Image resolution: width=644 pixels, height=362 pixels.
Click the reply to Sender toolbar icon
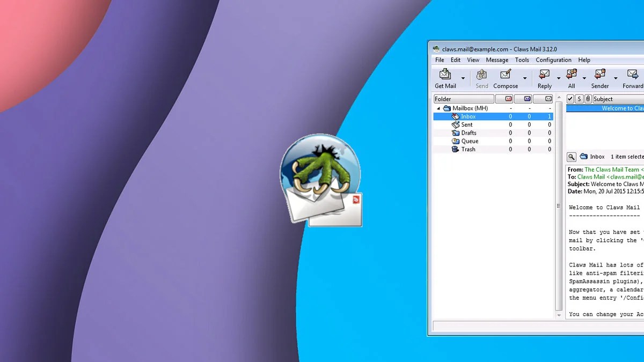pos(600,75)
